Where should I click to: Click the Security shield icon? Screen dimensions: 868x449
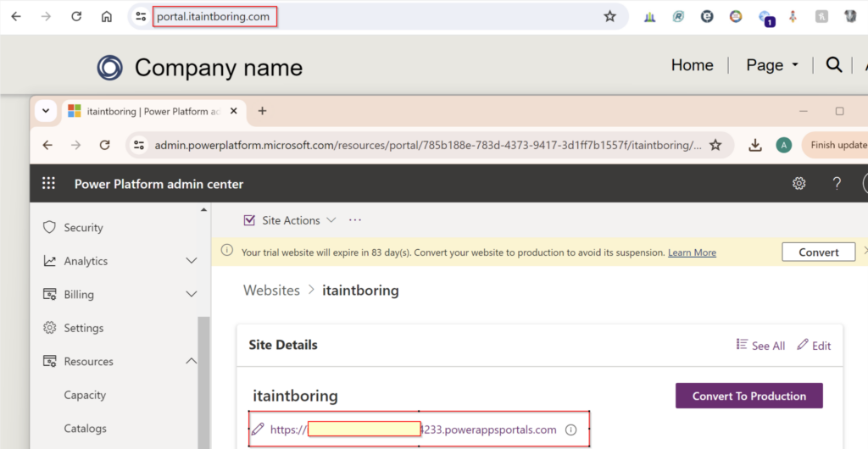49,227
